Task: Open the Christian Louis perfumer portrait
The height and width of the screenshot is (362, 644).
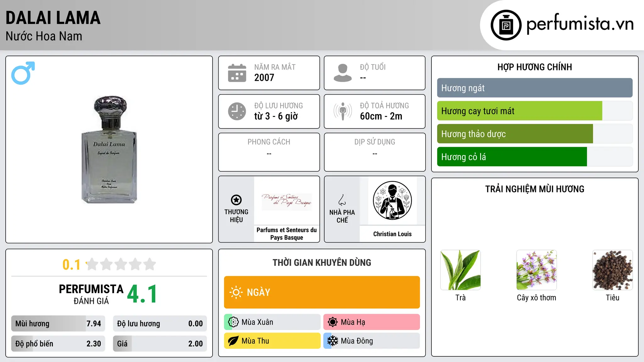Action: (392, 200)
